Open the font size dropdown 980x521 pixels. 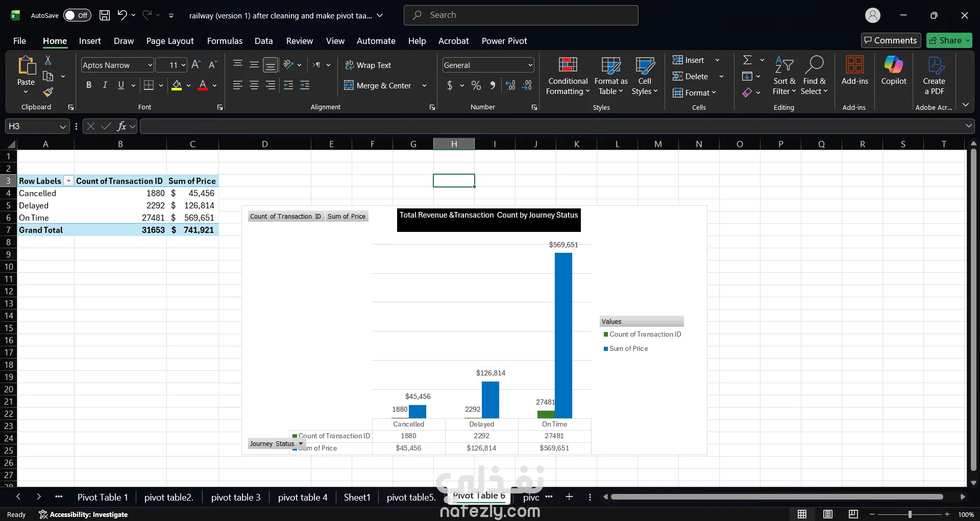tap(183, 65)
